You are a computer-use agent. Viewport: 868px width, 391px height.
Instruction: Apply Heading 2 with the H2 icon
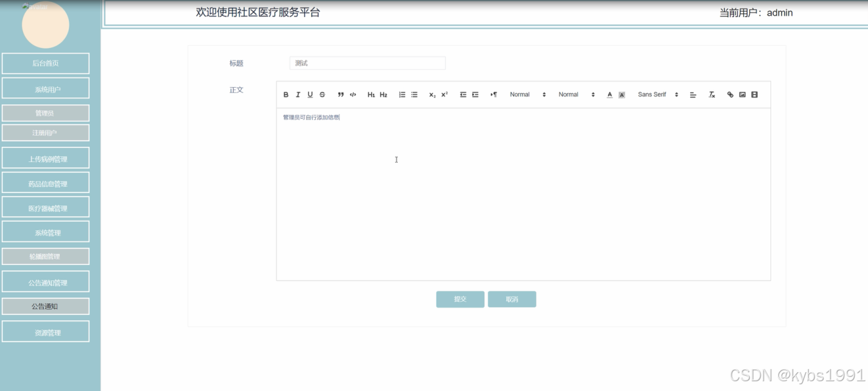coord(383,94)
